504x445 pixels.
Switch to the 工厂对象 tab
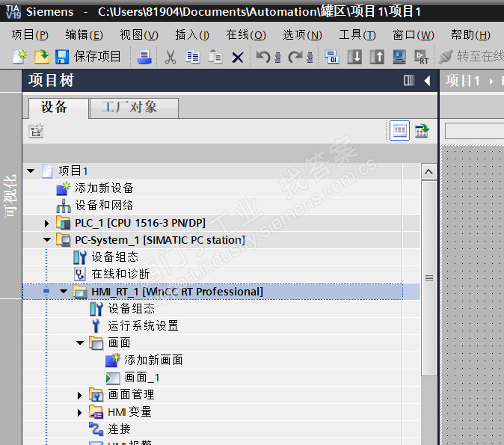[x=134, y=108]
